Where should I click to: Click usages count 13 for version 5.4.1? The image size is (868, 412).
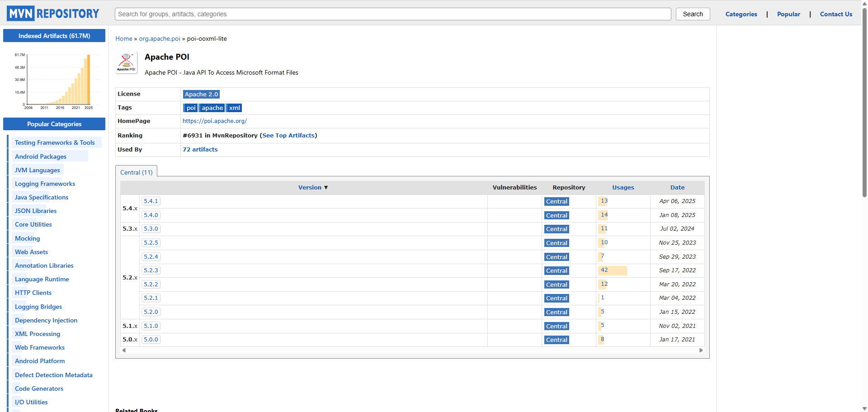(604, 201)
